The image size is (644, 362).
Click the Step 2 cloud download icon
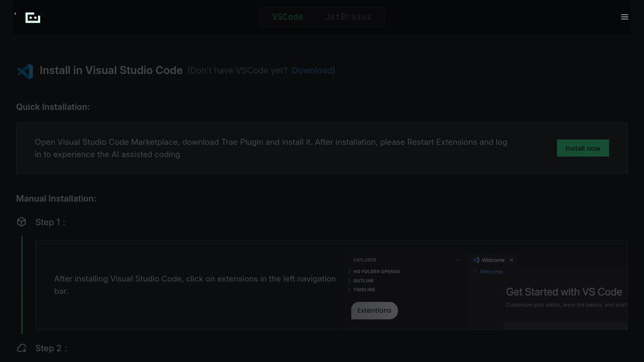pos(21,348)
